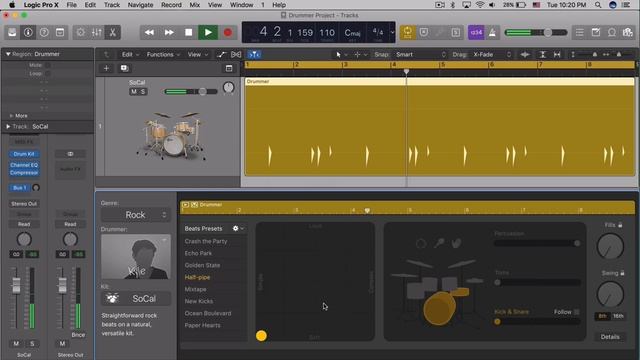Click the yellow puck in XY pad
Image resolution: width=640 pixels, height=360 pixels.
(x=261, y=336)
